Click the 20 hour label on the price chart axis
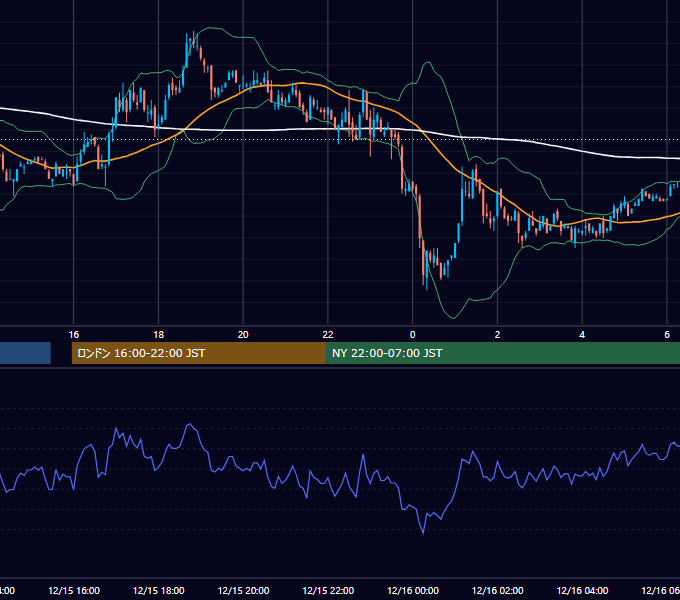Image resolution: width=680 pixels, height=600 pixels. (x=243, y=335)
